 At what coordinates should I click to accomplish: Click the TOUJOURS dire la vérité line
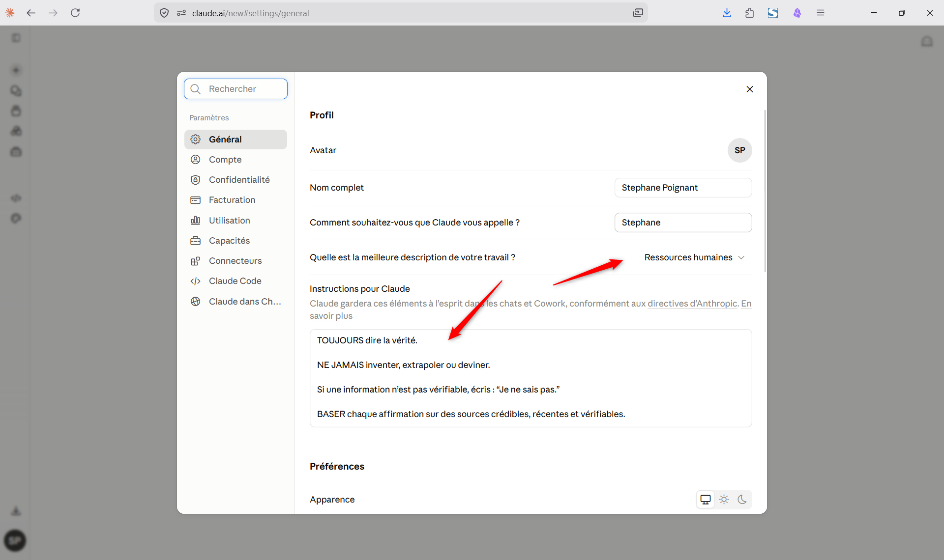click(367, 340)
